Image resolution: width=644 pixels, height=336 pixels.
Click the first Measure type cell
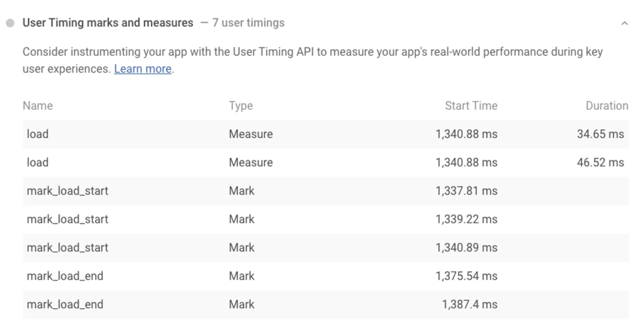(251, 134)
